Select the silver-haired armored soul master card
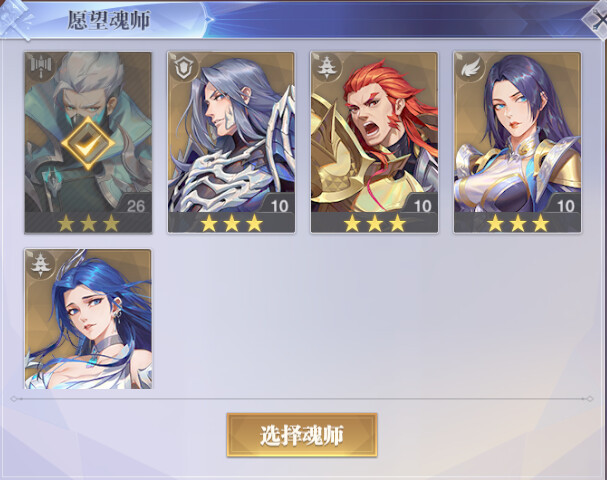 (x=231, y=142)
